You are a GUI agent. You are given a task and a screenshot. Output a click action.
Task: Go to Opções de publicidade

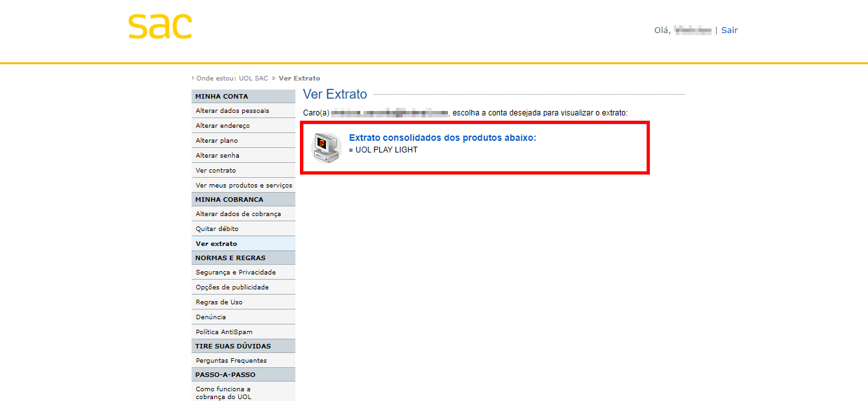coord(243,287)
